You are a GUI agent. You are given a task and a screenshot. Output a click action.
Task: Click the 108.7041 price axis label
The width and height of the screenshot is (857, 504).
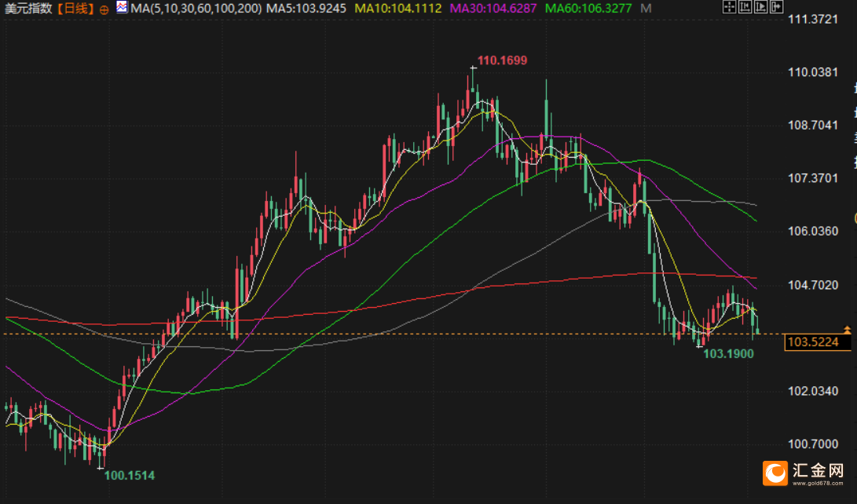[x=813, y=125]
